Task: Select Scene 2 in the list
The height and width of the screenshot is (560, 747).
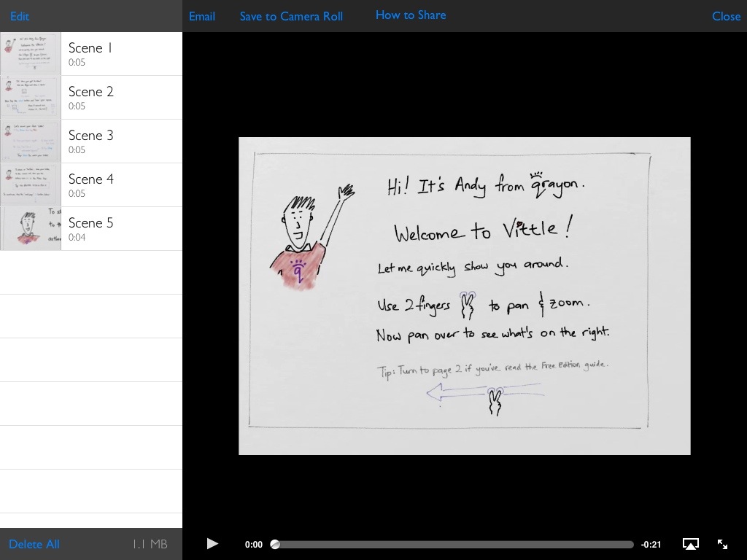Action: tap(91, 98)
